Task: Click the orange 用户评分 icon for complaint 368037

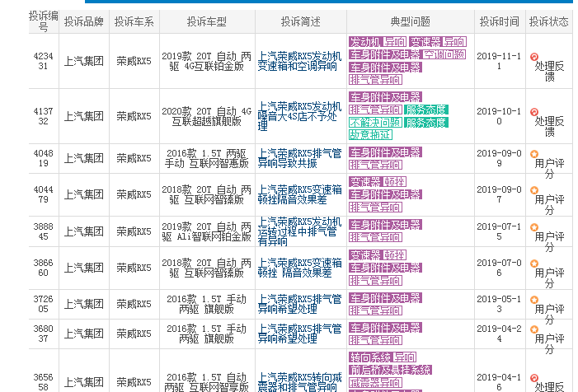Action: click(x=533, y=329)
